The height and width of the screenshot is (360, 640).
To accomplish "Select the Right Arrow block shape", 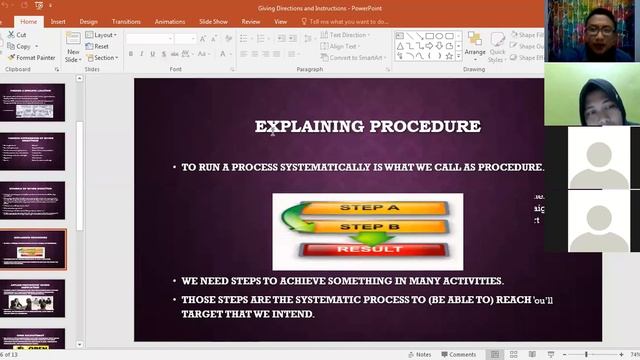I will click(429, 46).
